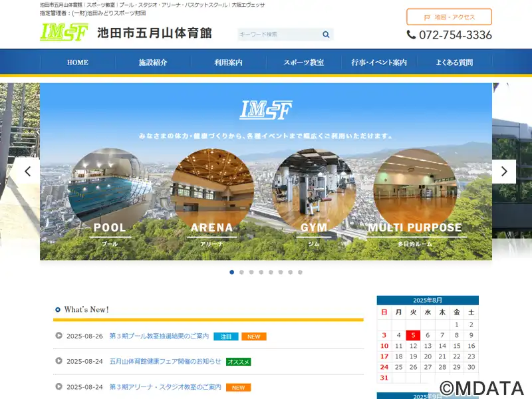The width and height of the screenshot is (532, 399).
Task: Open 第3期プール教室抽選結果のご案内 news link
Action: pyautogui.click(x=159, y=336)
